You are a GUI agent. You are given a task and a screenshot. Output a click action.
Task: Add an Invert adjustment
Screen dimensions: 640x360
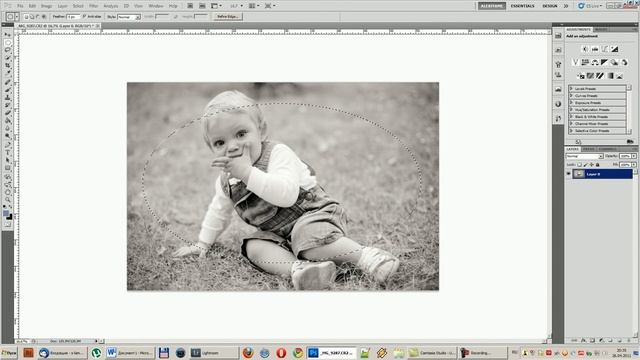(580, 76)
